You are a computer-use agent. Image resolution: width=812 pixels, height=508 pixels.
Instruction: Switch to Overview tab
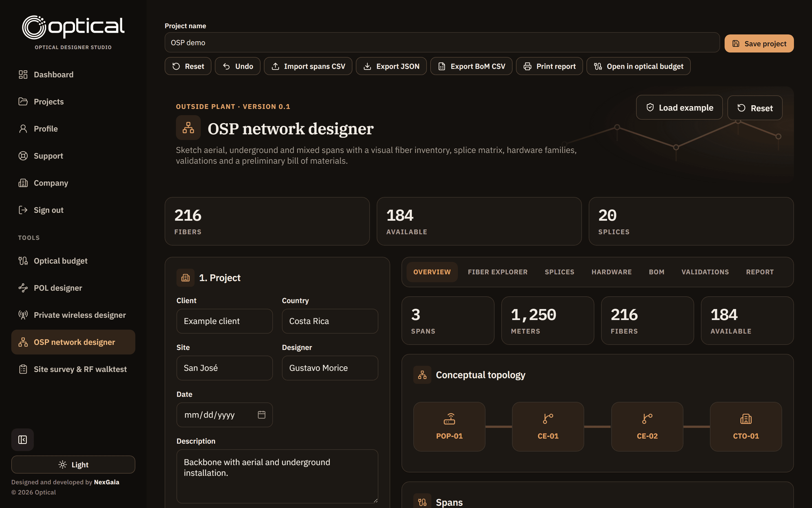click(432, 272)
